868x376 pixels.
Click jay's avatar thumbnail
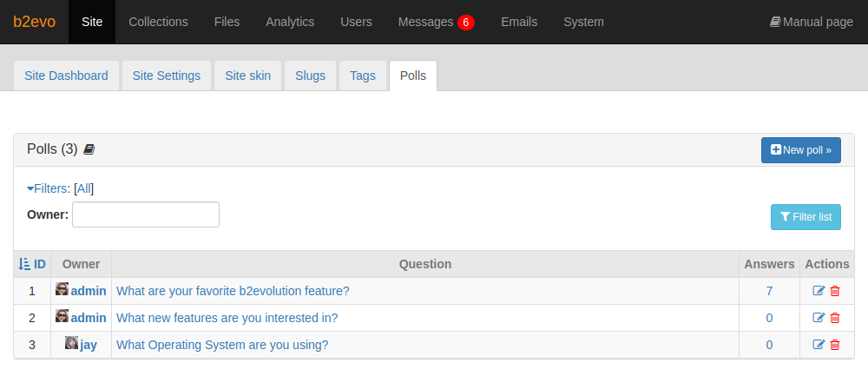pos(71,343)
